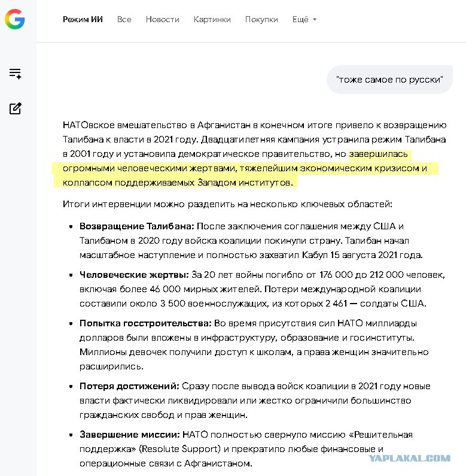
Task: Start a new chat with the pencil icon
Action: [15, 108]
